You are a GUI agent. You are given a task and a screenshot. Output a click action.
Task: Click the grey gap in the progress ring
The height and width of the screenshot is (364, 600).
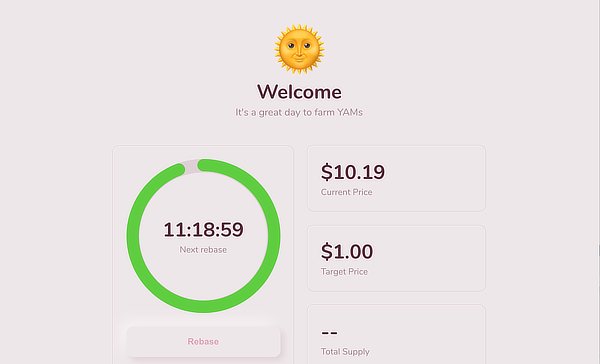pos(191,166)
